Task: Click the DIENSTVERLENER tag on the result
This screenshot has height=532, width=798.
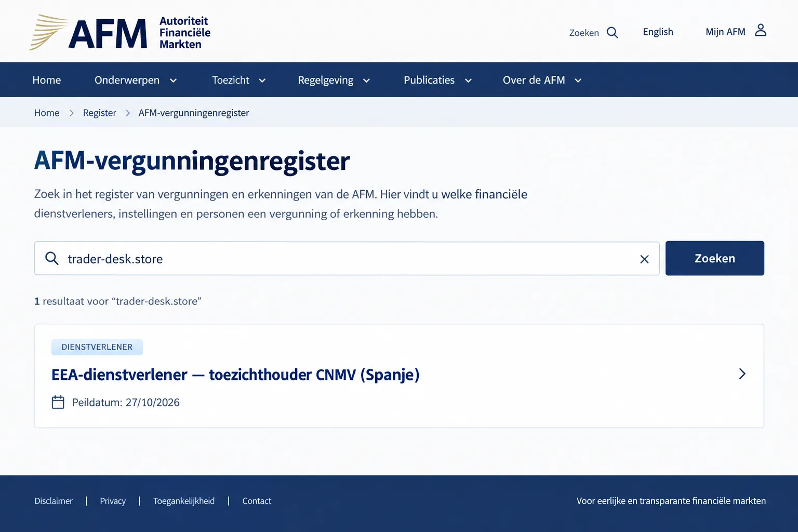Action: tap(97, 347)
